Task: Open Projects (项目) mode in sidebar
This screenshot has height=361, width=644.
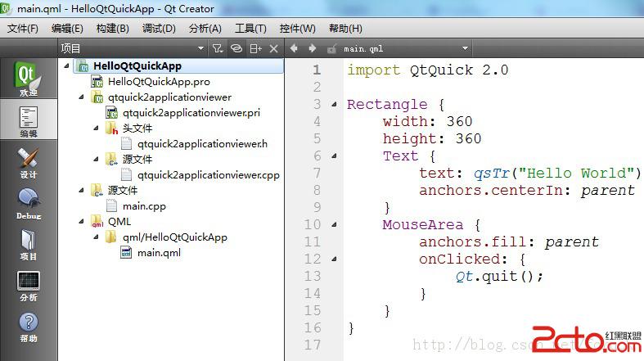Action: pos(29,245)
